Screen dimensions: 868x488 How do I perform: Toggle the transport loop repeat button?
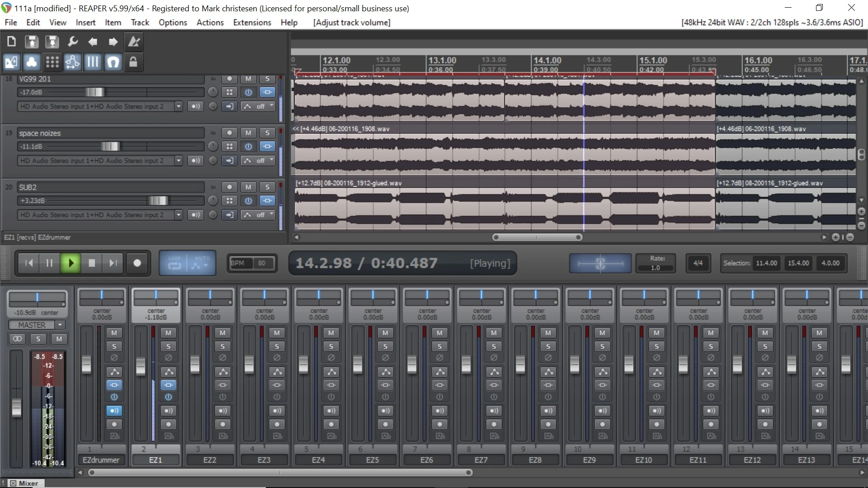coord(175,263)
